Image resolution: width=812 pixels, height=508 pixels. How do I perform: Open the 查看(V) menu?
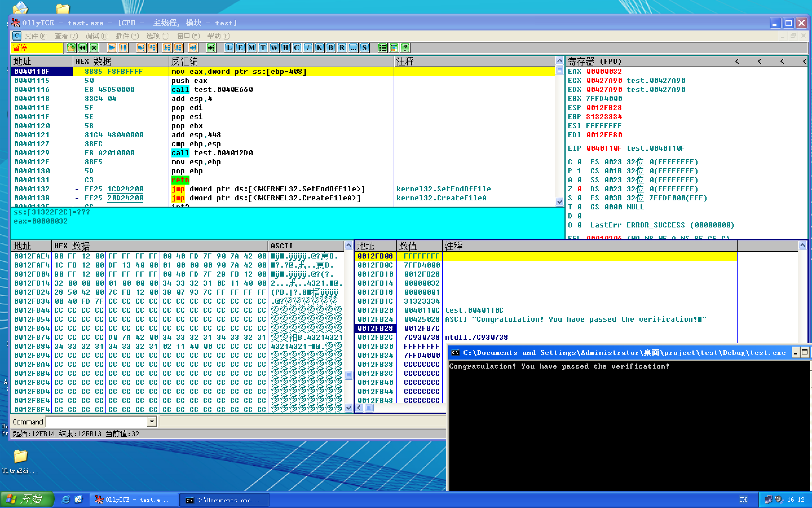click(67, 36)
